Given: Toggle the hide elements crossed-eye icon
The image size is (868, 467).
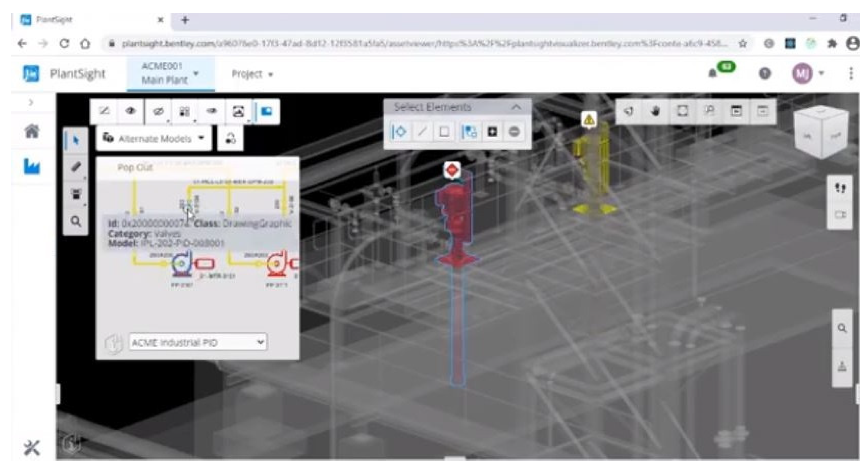Looking at the screenshot, I should 158,111.
